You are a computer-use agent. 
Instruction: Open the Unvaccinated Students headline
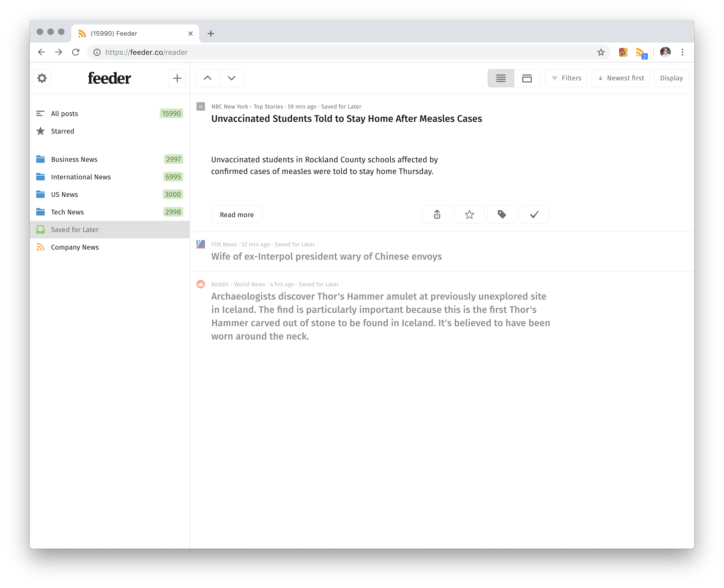click(347, 119)
